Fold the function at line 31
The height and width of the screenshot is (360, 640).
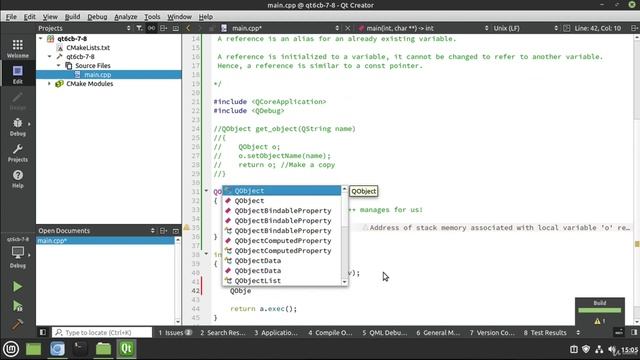tap(206, 191)
